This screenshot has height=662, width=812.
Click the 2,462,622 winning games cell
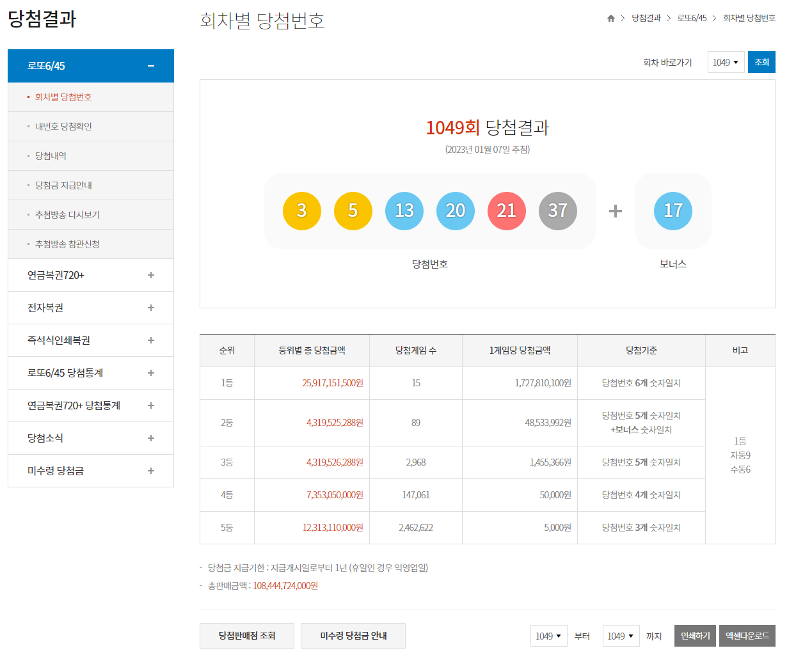[416, 528]
